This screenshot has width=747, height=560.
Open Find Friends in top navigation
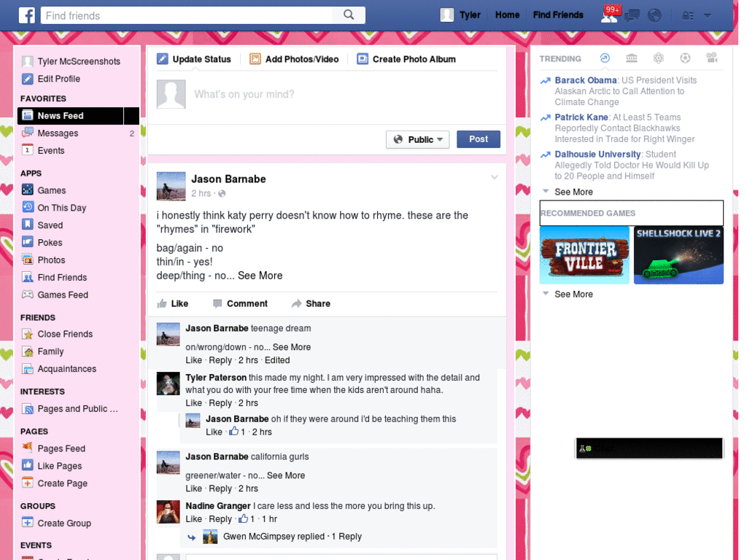(558, 15)
